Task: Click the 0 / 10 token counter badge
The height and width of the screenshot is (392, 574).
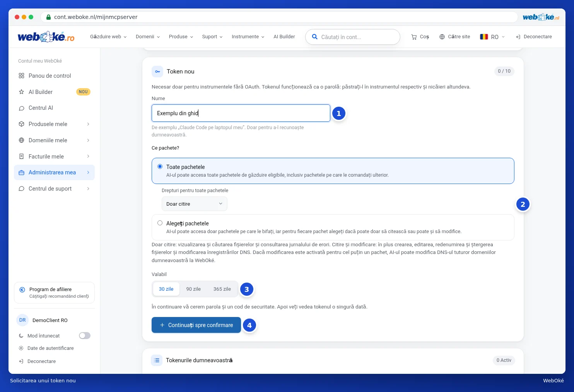Action: point(504,71)
